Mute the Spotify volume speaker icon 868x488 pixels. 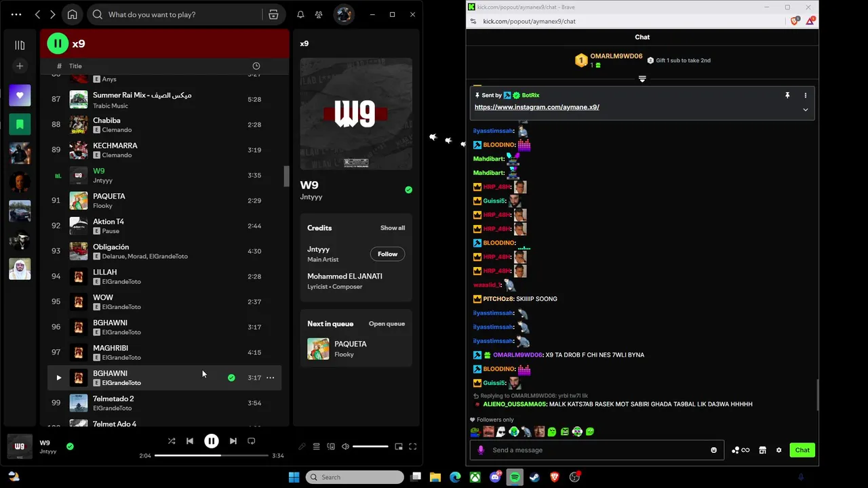tap(345, 447)
